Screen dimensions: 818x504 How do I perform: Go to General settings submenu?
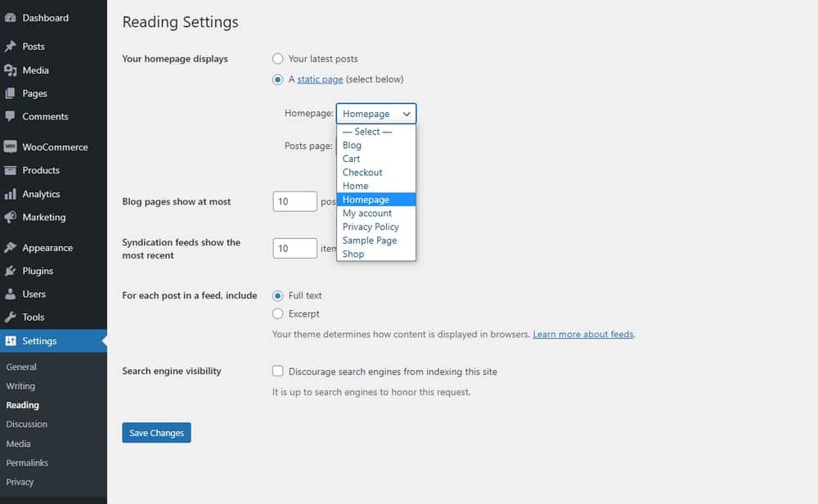pos(21,367)
